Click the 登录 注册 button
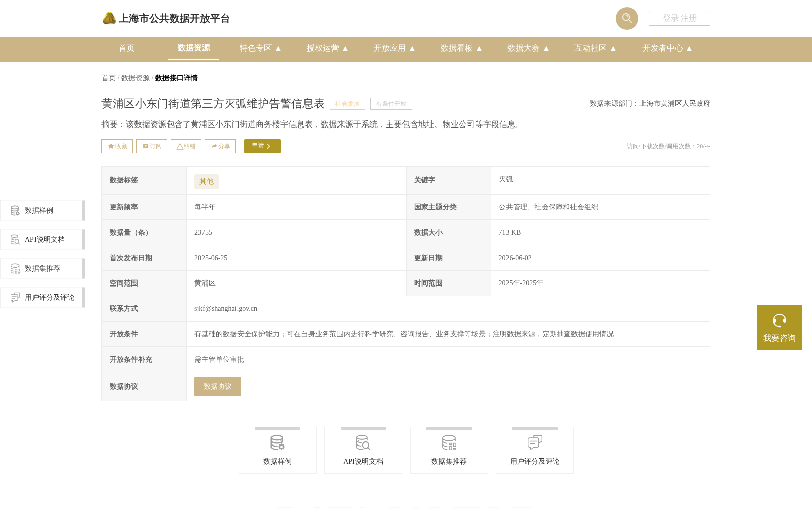Viewport: 812px width, 508px height. [680, 18]
